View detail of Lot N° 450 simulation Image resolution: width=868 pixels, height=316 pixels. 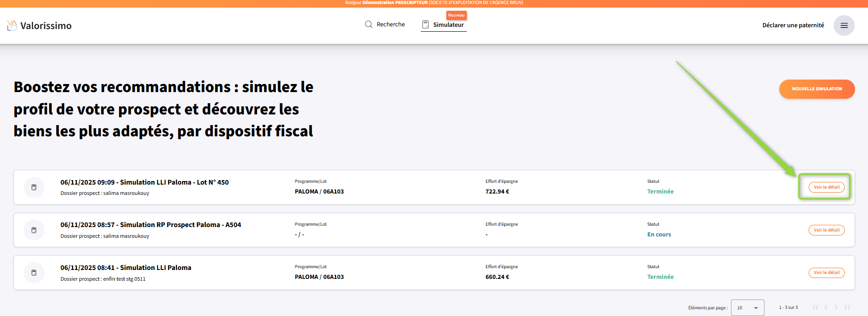(x=826, y=187)
